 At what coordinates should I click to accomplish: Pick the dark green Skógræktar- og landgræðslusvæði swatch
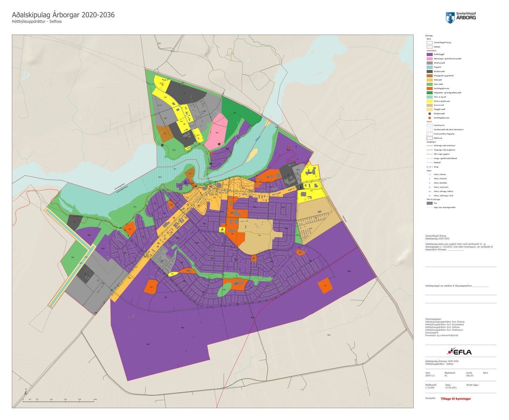click(x=430, y=93)
